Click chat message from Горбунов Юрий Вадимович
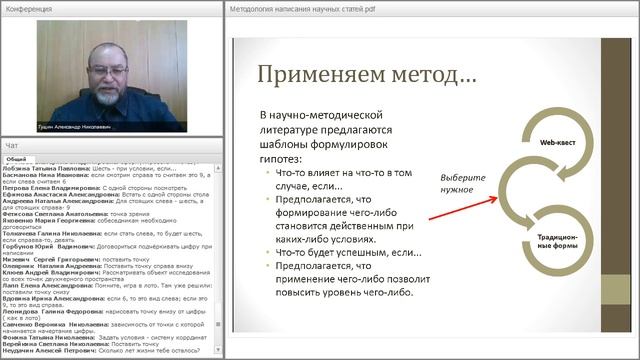Image resolution: width=640 pixels, height=360 pixels. point(107,250)
